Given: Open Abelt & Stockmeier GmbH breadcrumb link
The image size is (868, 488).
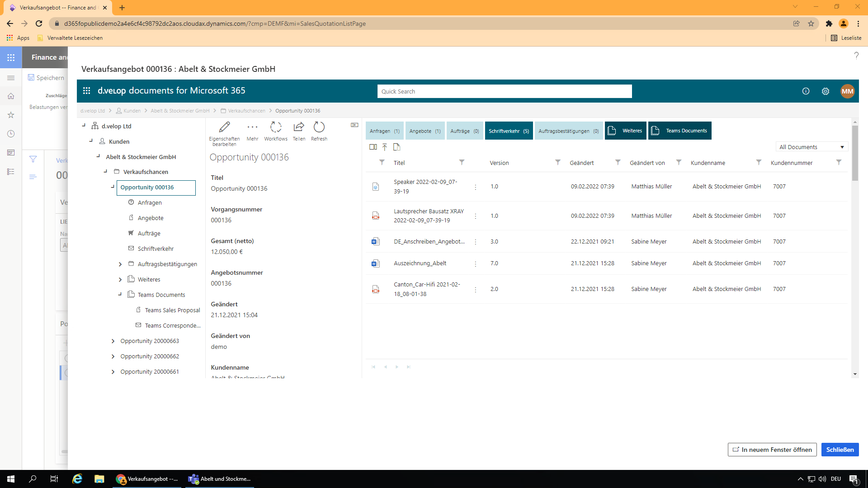Looking at the screenshot, I should pos(180,111).
